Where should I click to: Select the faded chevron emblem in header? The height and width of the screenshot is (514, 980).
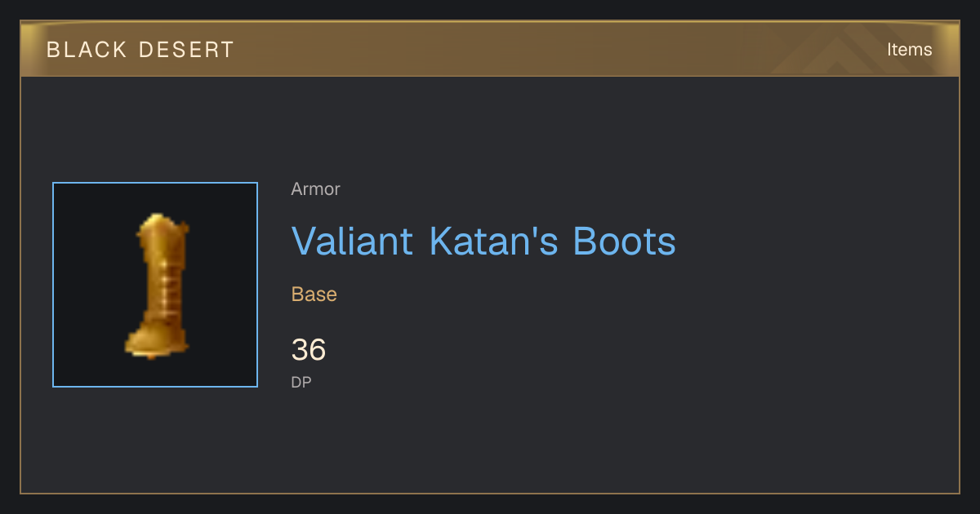pyautogui.click(x=848, y=51)
